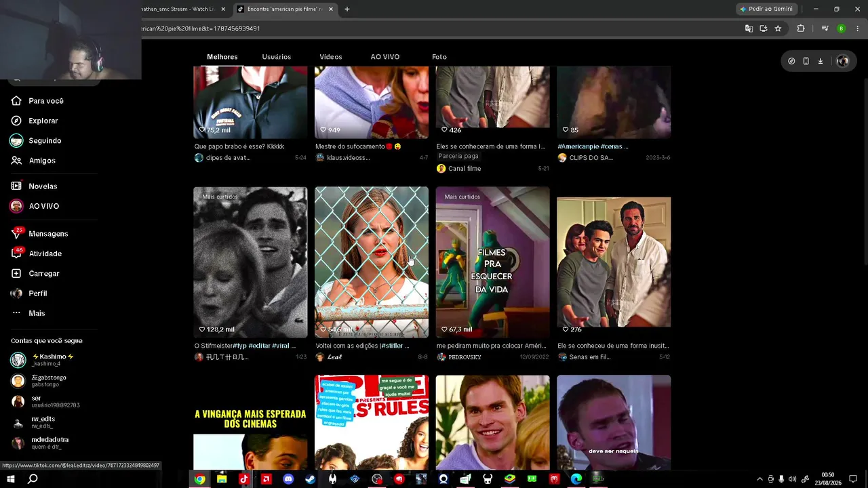Open the chain-link fence video thumbnail
The width and height of the screenshot is (868, 488).
(372, 262)
